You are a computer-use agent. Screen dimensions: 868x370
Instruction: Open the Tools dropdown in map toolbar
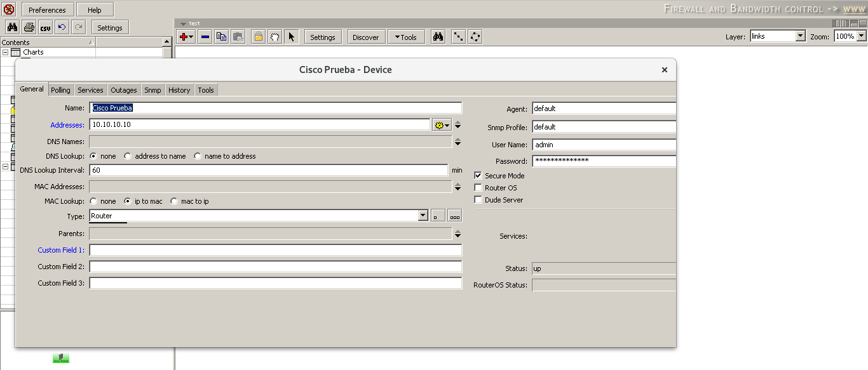pyautogui.click(x=406, y=37)
